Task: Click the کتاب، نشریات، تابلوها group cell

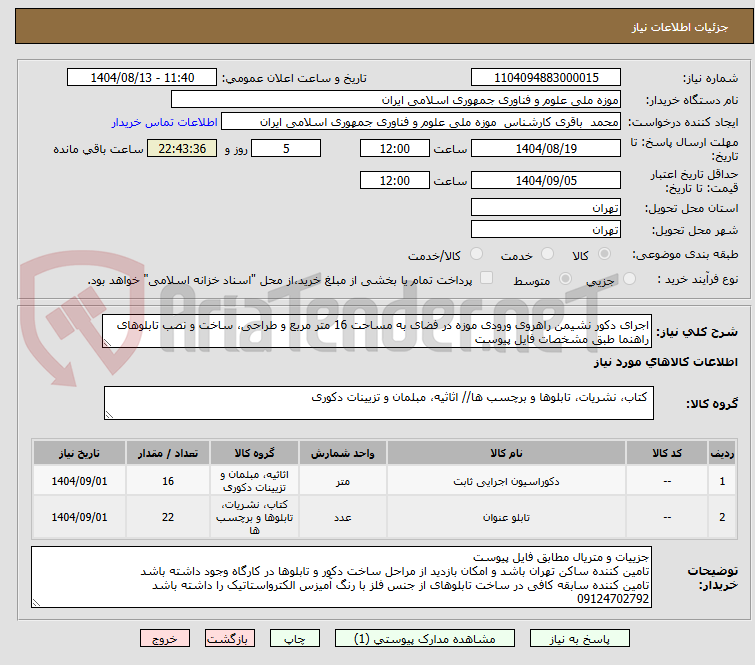Action: [254, 517]
